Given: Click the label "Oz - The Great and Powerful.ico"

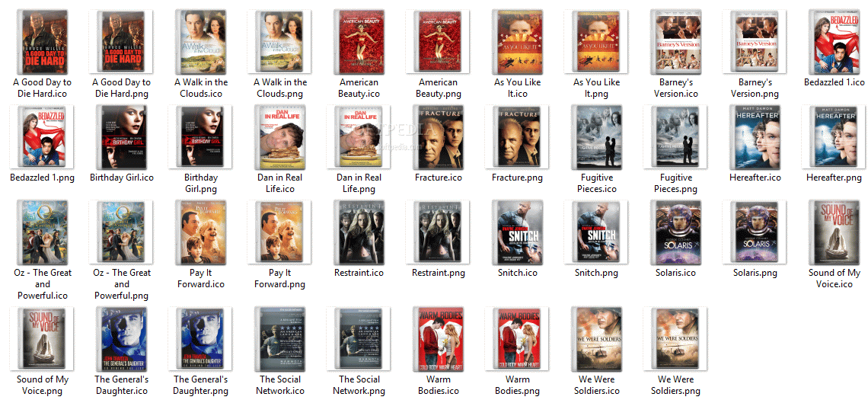Looking at the screenshot, I should click(43, 284).
